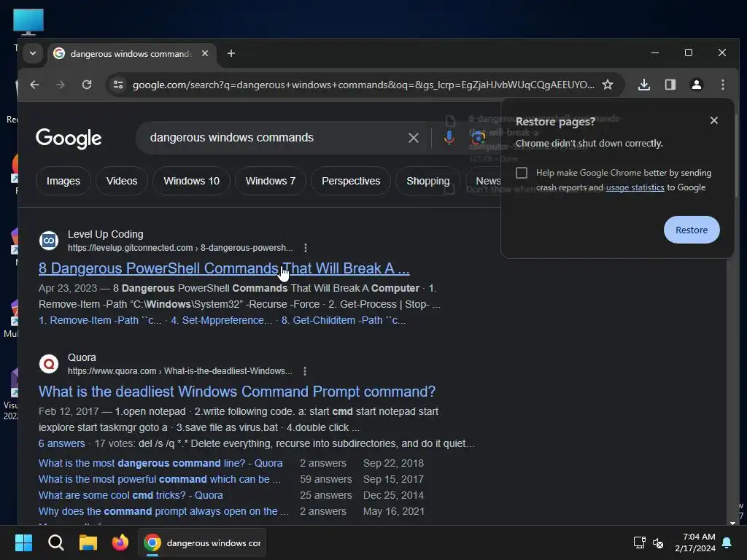Open cool cmd tricks Quora link
This screenshot has height=560, width=747.
pos(131,495)
